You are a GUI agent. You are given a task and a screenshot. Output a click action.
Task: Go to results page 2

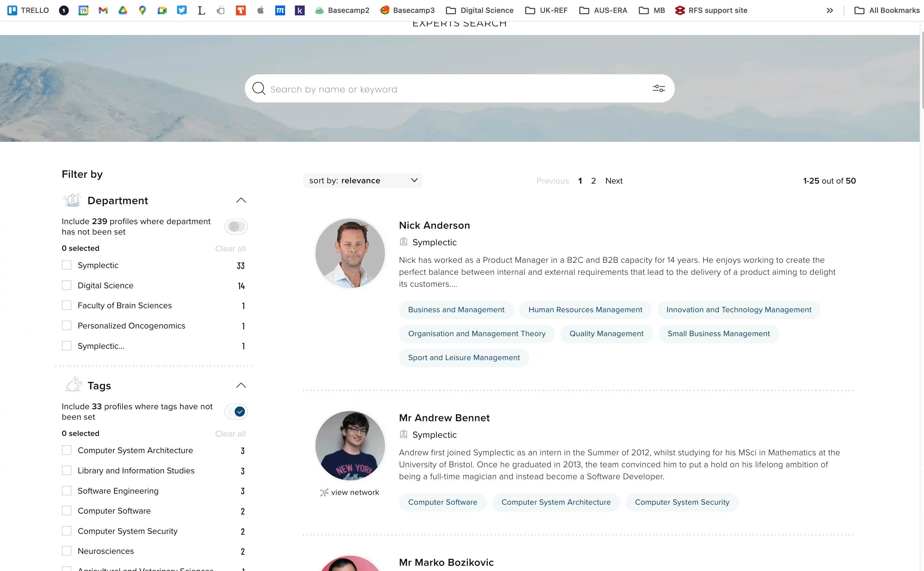593,181
